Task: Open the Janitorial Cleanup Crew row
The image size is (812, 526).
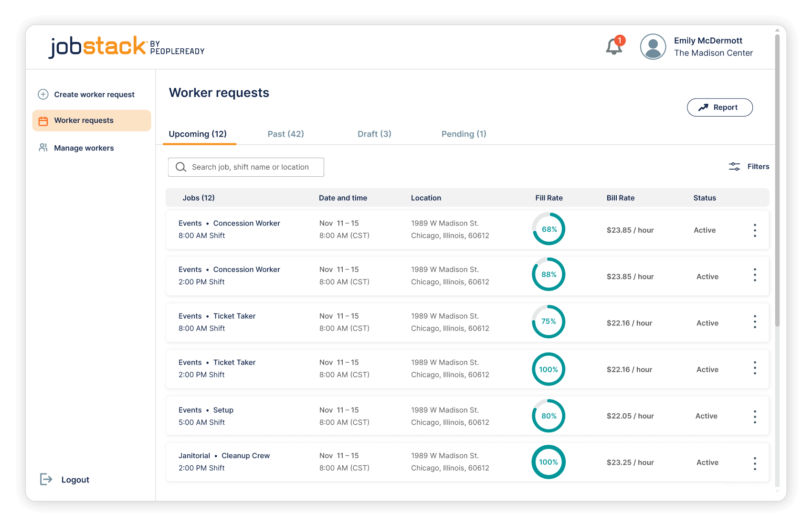Action: (x=467, y=462)
